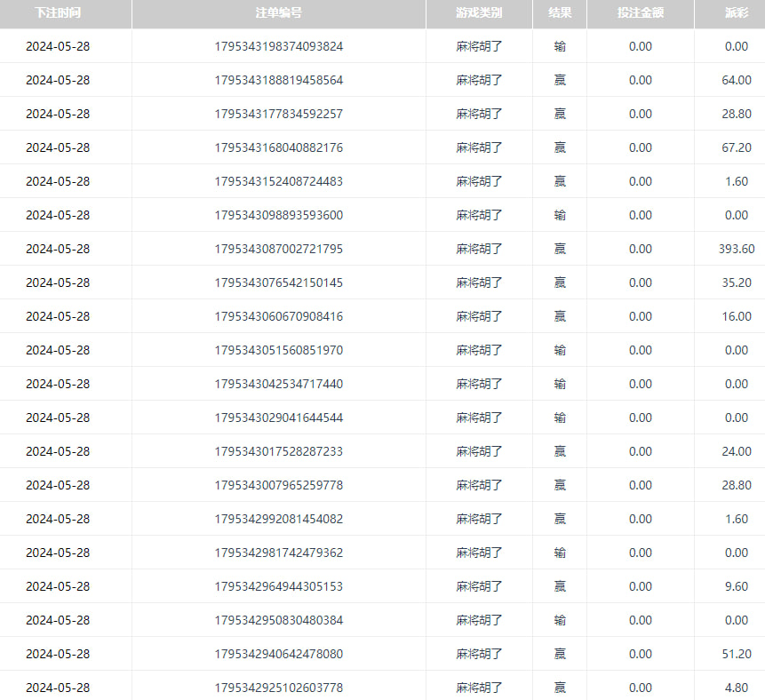This screenshot has width=765, height=700.
Task: Click the 结果 column header
Action: tap(559, 13)
